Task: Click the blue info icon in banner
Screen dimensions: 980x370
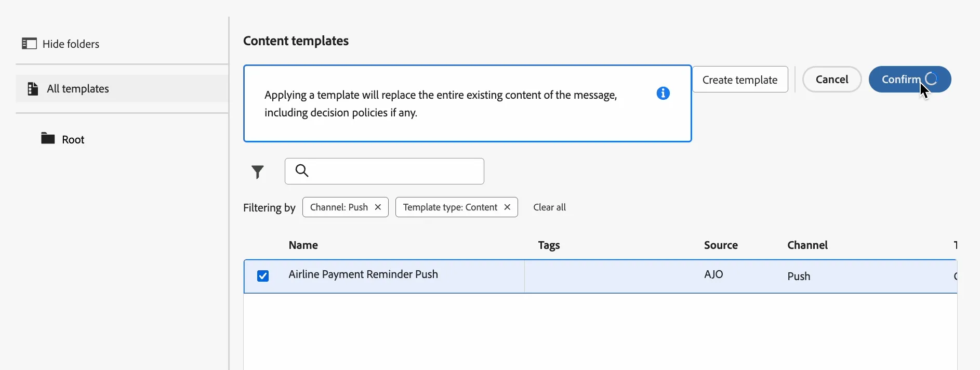Action: (x=663, y=94)
